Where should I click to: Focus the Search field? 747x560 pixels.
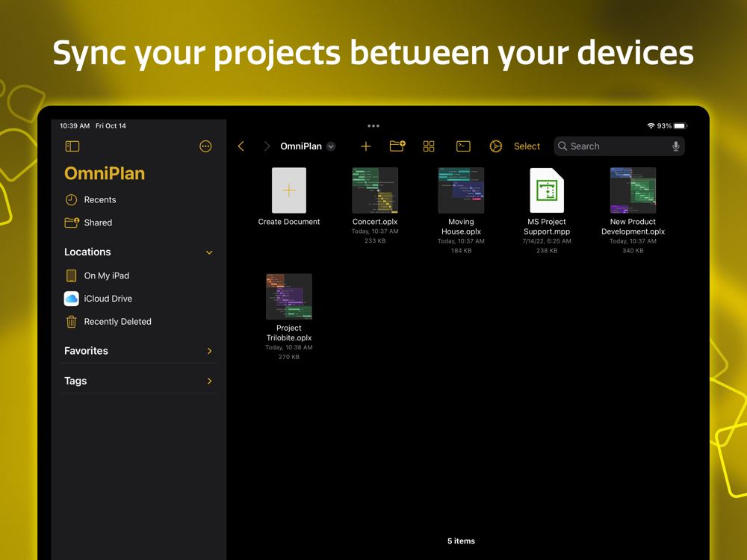point(619,146)
